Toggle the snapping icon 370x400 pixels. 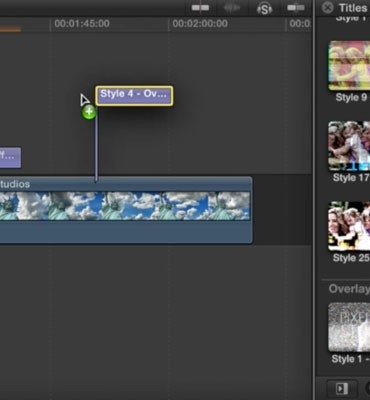pos(296,8)
